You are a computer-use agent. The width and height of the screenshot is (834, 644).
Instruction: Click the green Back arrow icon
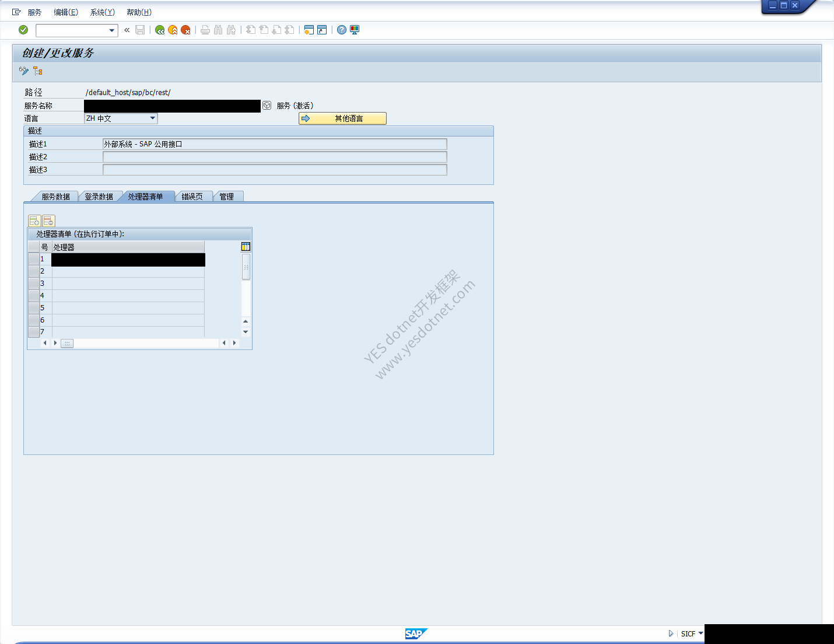pyautogui.click(x=160, y=30)
